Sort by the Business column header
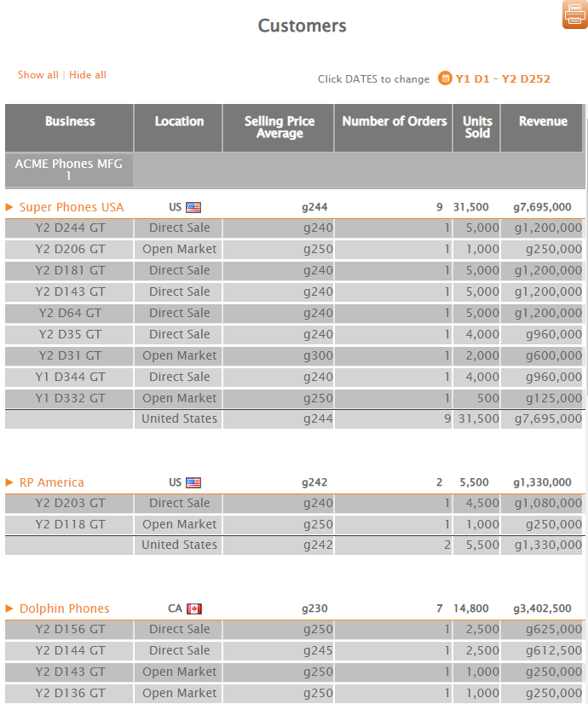 [x=70, y=122]
